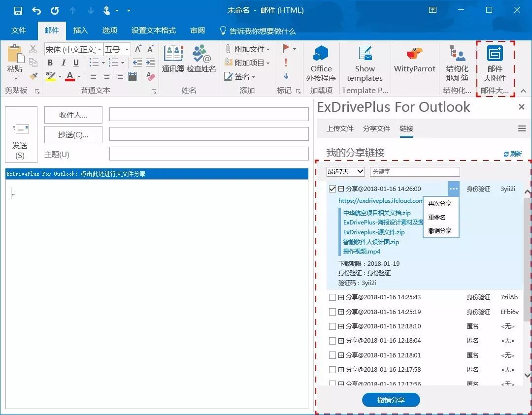
Task: Click the redo icon in quick access toolbar
Action: [55, 10]
